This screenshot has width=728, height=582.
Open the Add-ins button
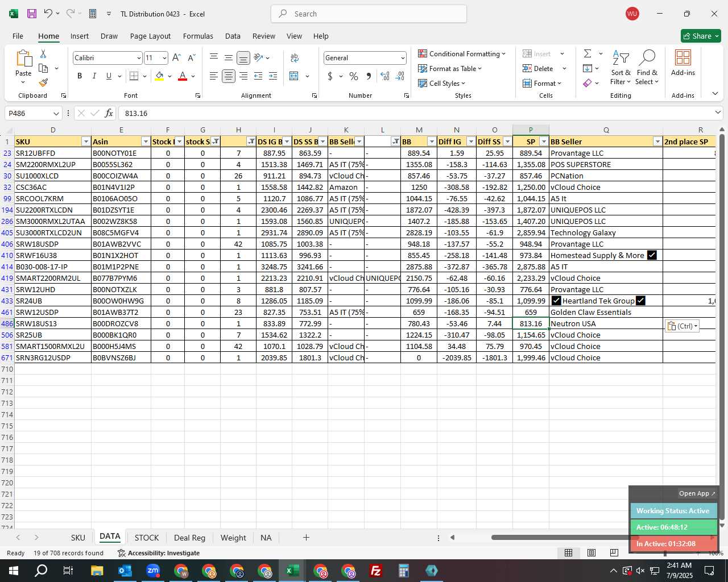point(683,63)
